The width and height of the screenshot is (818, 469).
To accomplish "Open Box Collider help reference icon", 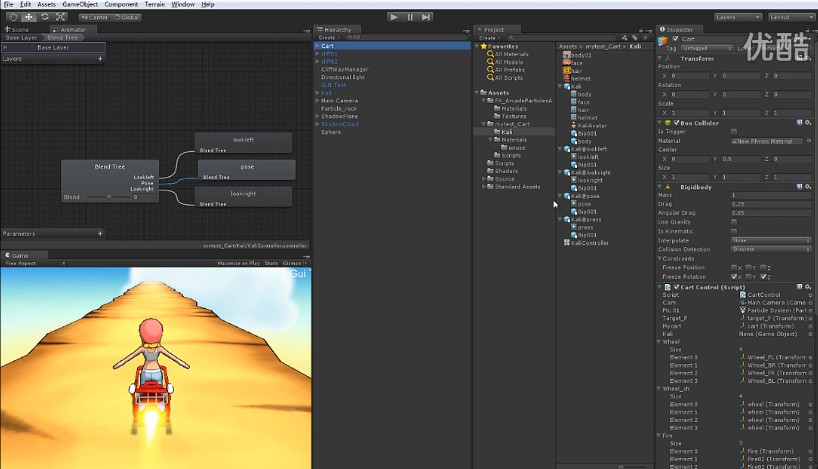I will point(799,123).
